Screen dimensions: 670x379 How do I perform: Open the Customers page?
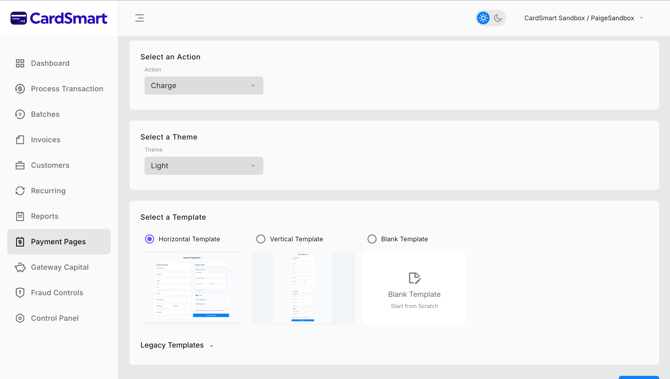tap(59, 165)
